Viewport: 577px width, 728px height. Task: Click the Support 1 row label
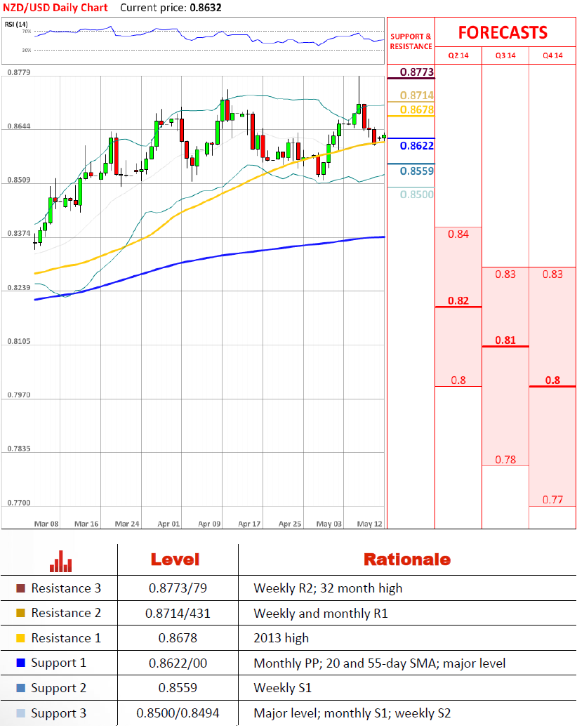click(58, 663)
